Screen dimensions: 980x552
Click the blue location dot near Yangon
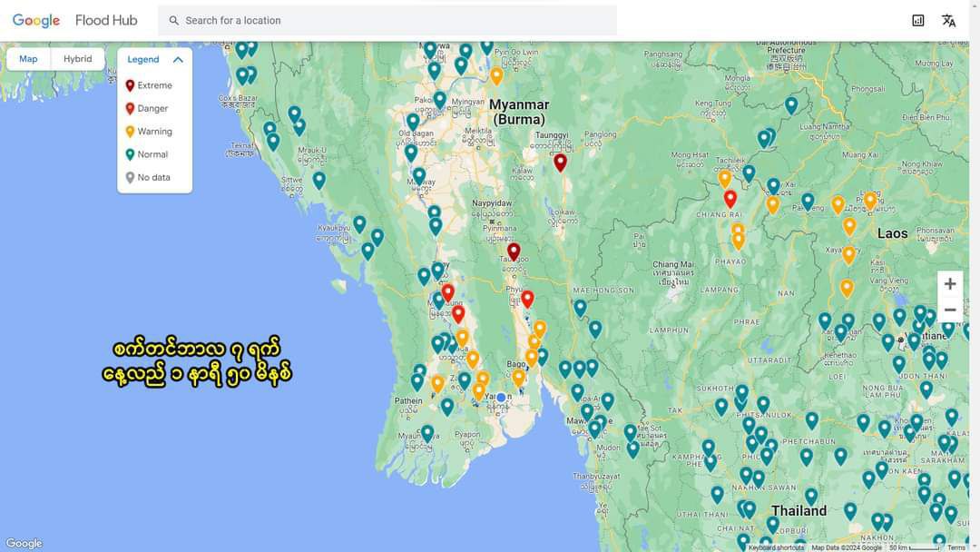pyautogui.click(x=501, y=398)
